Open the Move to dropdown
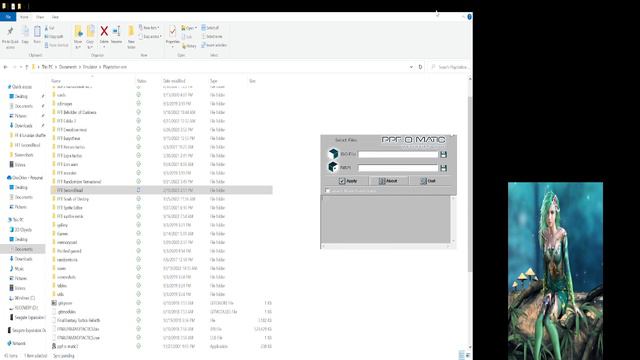Viewport: 640px width, 360px height. coord(78,47)
